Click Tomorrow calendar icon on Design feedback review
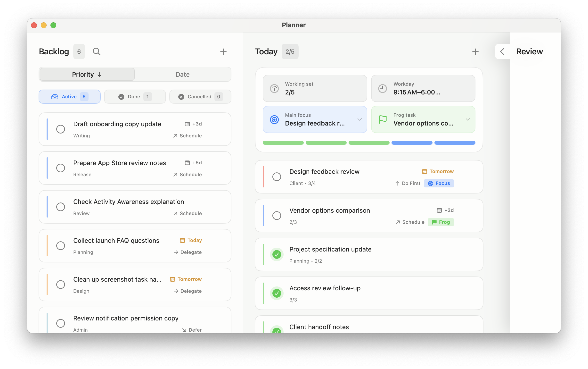This screenshot has width=588, height=369. [x=425, y=171]
